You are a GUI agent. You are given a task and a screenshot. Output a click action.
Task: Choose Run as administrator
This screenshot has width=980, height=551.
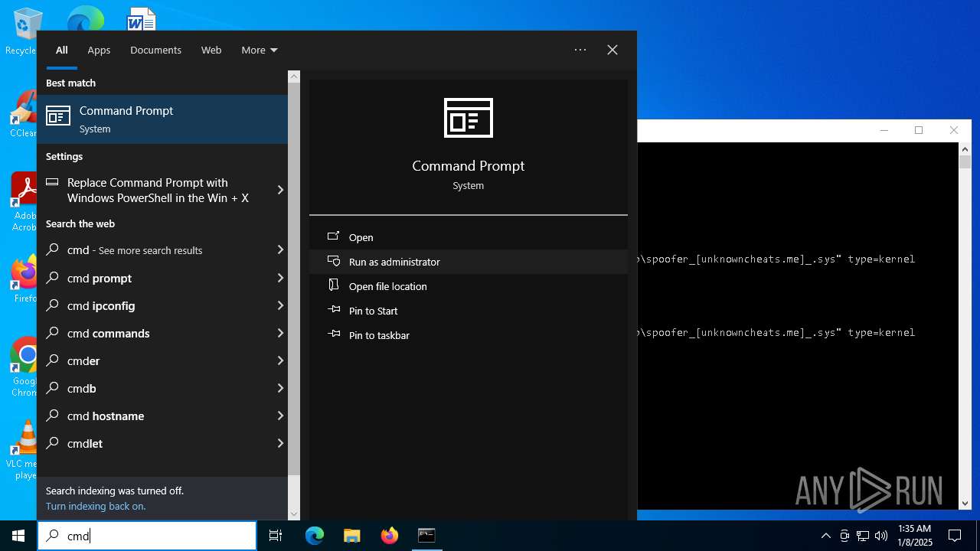(x=469, y=262)
